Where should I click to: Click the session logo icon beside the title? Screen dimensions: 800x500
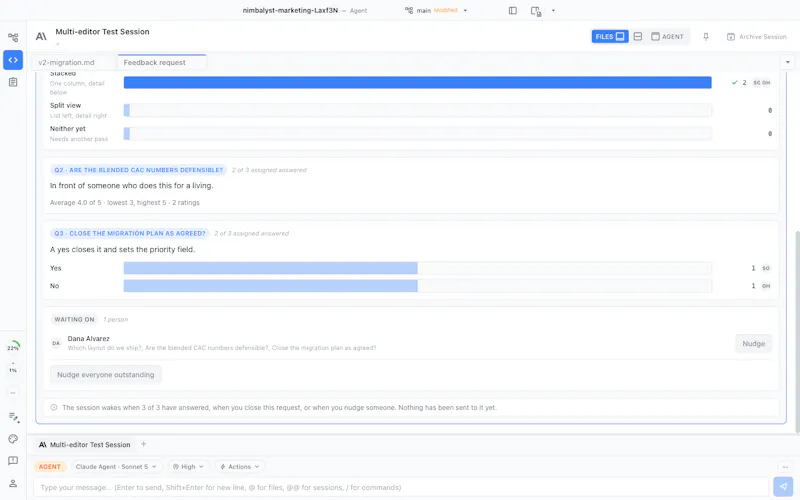pyautogui.click(x=41, y=36)
